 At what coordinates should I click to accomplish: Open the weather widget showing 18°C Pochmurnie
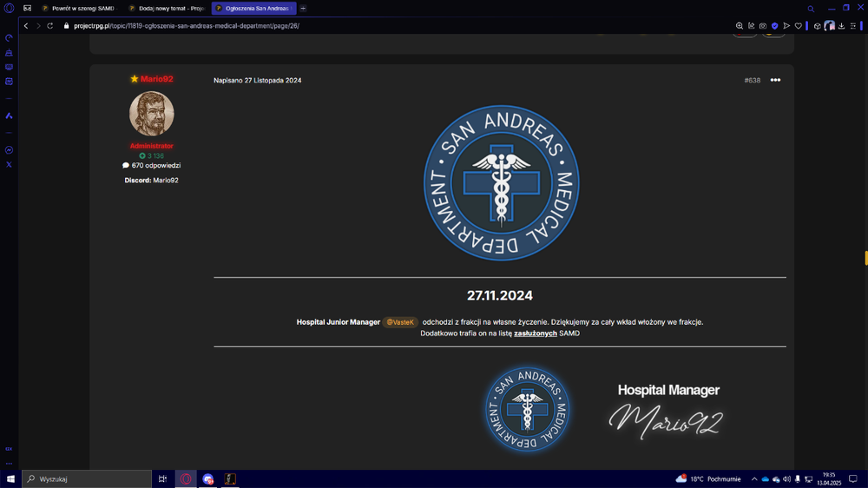708,478
